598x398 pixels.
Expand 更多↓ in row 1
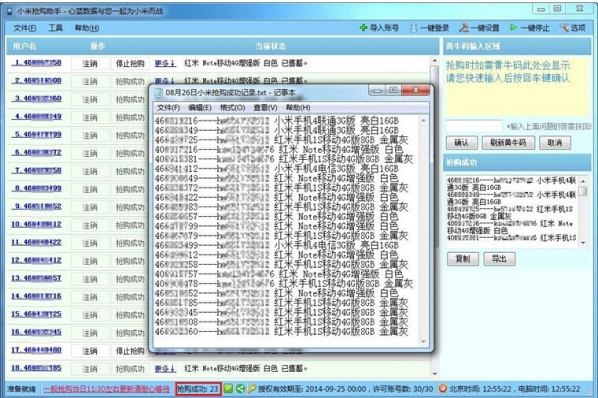click(x=165, y=63)
